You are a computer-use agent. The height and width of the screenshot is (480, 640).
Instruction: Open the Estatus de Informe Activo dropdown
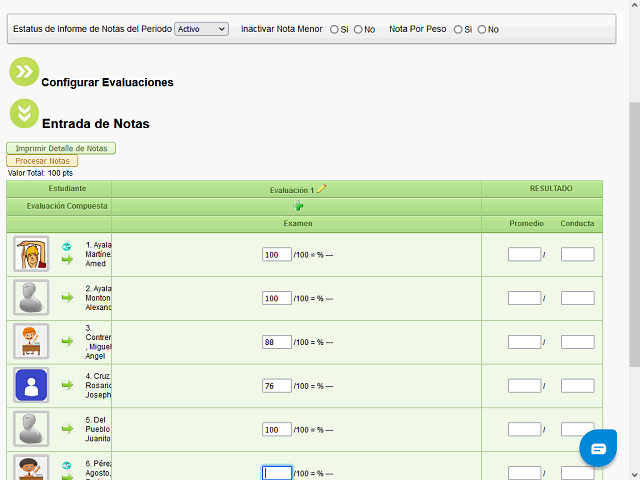[x=201, y=29]
